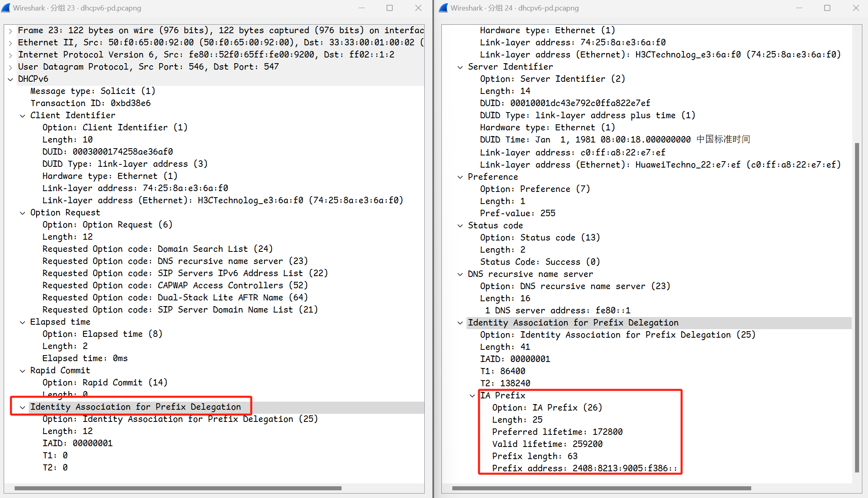Screen dimensions: 868x498
Task: Select HuaweiTechno_22:e7:ef Ethernet address row
Action: point(661,165)
